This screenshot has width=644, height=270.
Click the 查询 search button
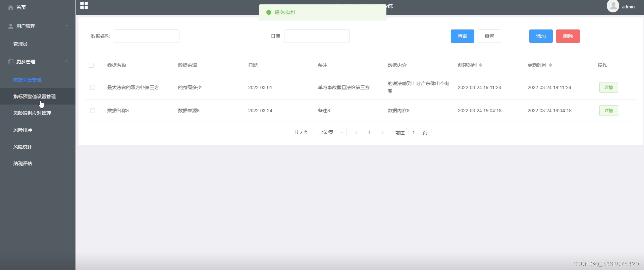click(463, 36)
